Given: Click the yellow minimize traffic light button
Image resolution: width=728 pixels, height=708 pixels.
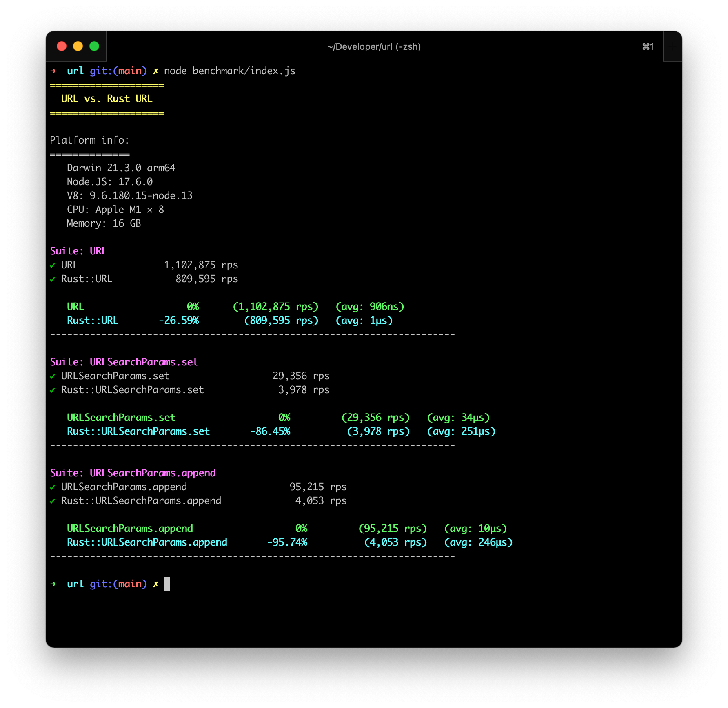Looking at the screenshot, I should click(78, 46).
